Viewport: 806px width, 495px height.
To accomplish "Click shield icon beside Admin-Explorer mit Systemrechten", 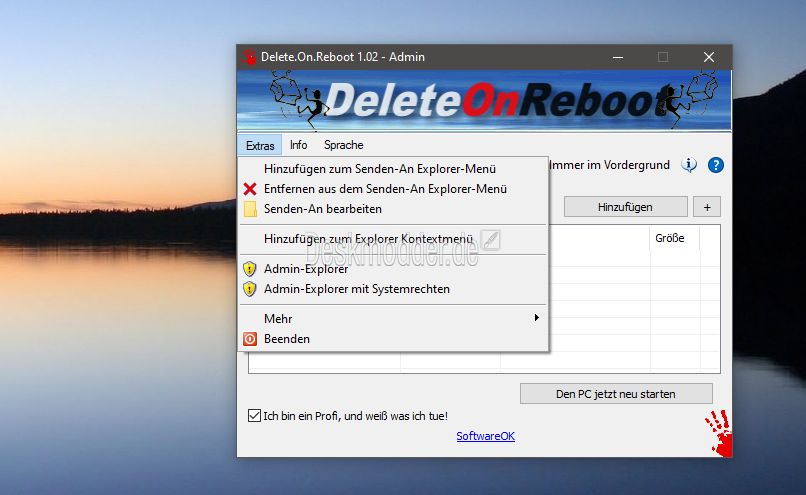I will point(249,289).
